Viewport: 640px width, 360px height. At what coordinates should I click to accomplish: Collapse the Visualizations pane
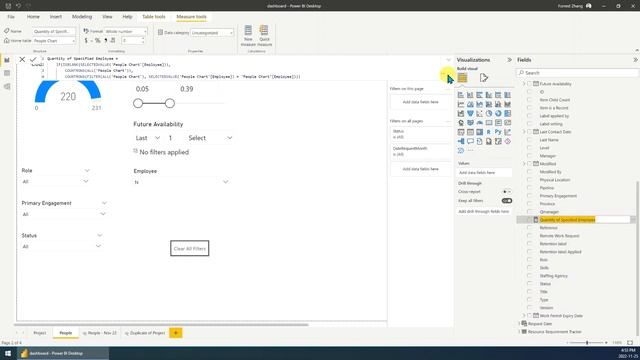pyautogui.click(x=509, y=60)
